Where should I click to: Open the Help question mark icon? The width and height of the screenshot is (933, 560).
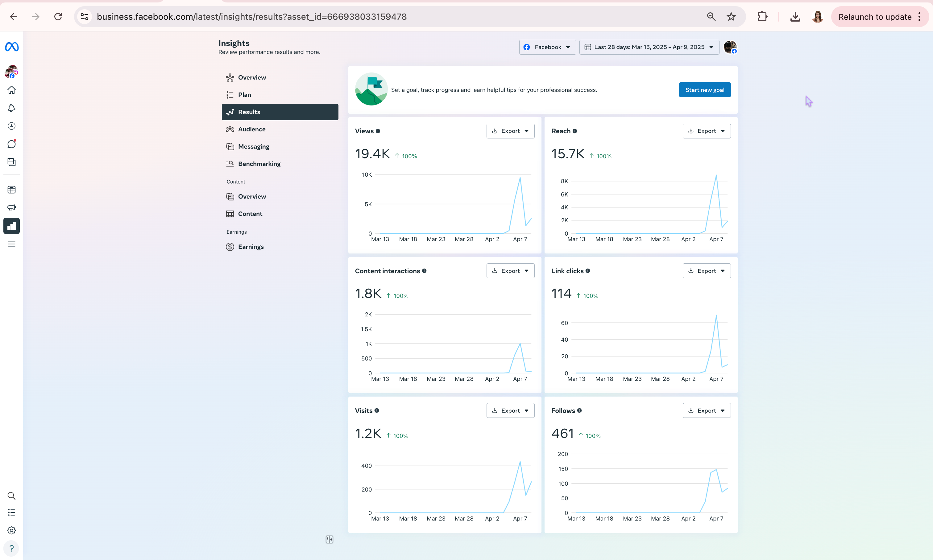click(x=12, y=549)
